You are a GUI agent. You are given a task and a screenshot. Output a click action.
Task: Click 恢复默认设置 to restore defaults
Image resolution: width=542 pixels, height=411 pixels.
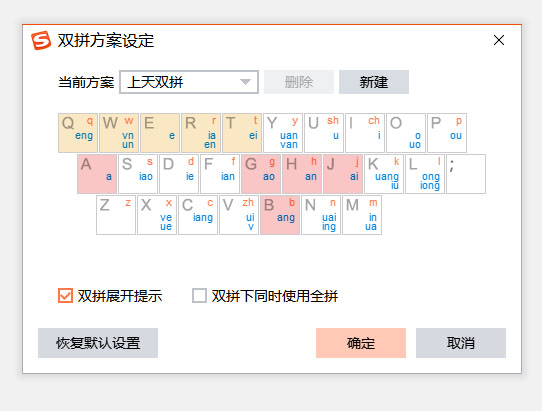(x=98, y=343)
